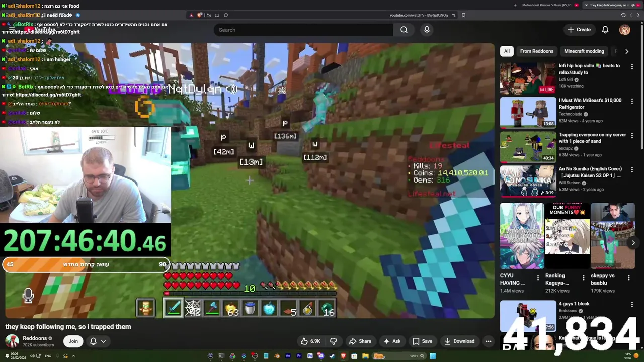This screenshot has width=644, height=362.
Task: Select the All filter chip
Action: point(507,51)
